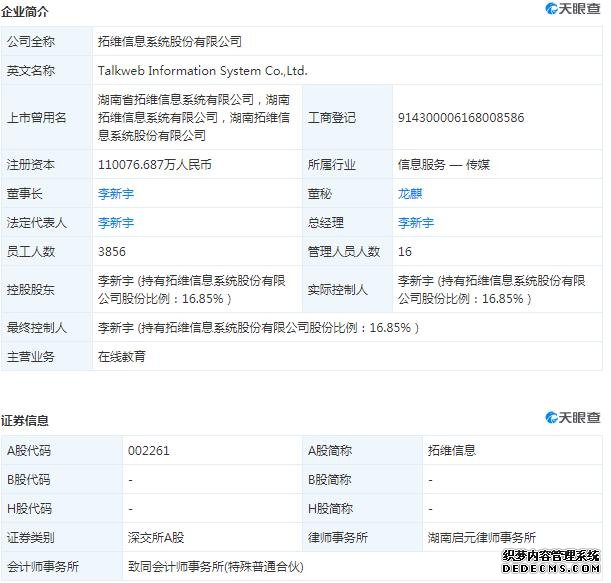
Task: Click the A股代码 label cell
Action: tap(62, 450)
